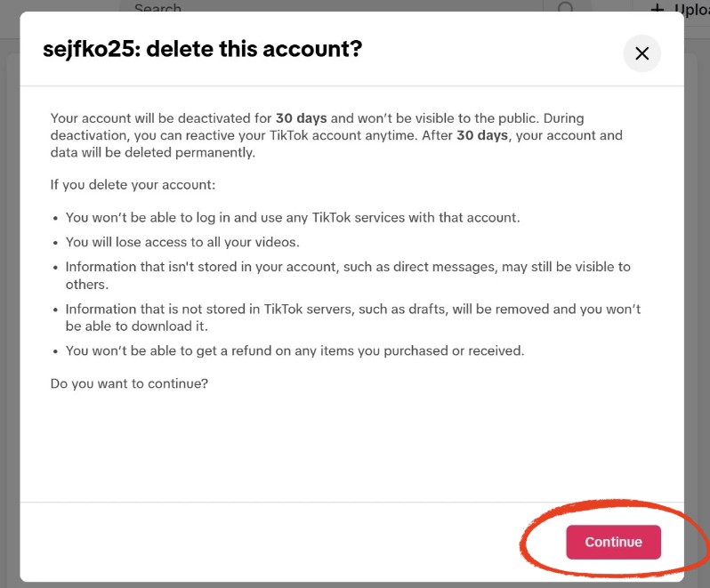This screenshot has width=710, height=588.
Task: Close the delete account dialog
Action: 641,53
